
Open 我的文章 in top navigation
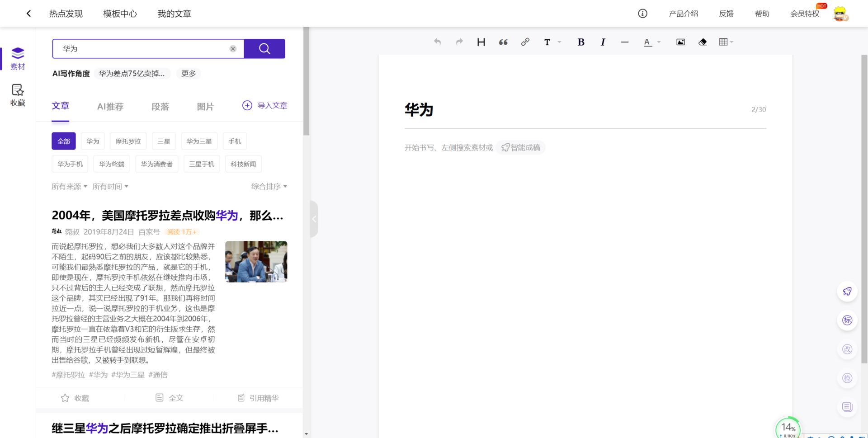pos(174,14)
